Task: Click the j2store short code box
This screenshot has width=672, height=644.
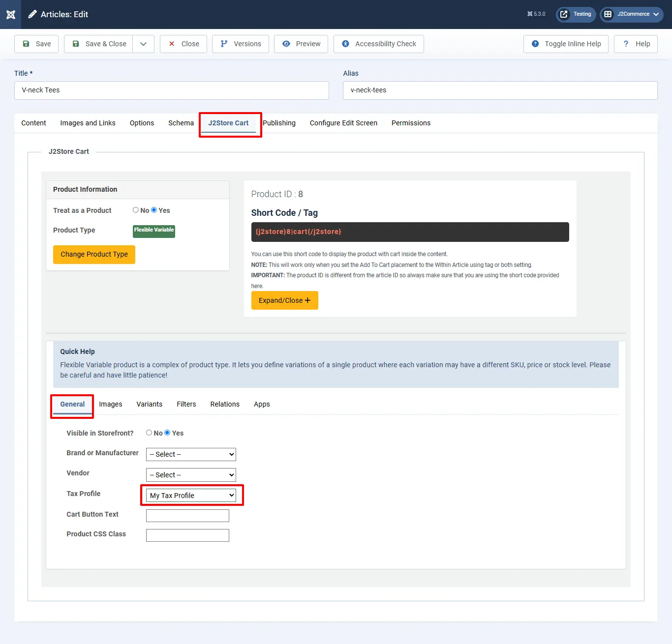Action: click(410, 232)
